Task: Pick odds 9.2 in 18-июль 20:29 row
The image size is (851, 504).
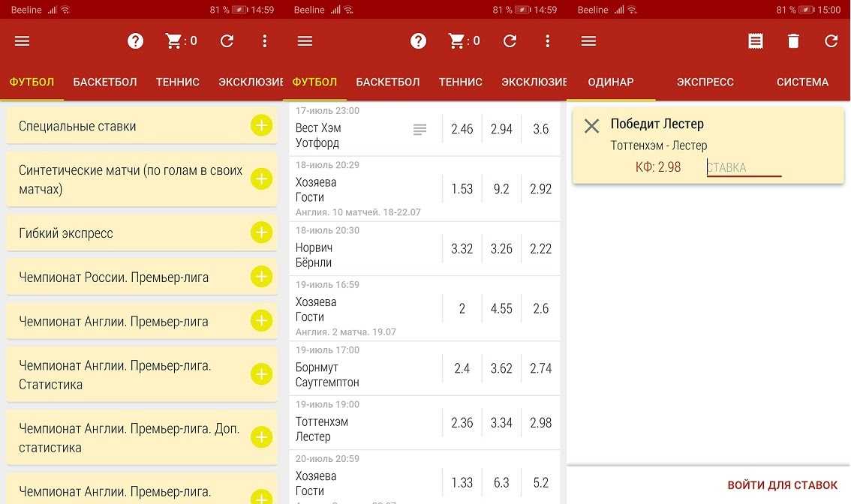Action: pos(501,189)
